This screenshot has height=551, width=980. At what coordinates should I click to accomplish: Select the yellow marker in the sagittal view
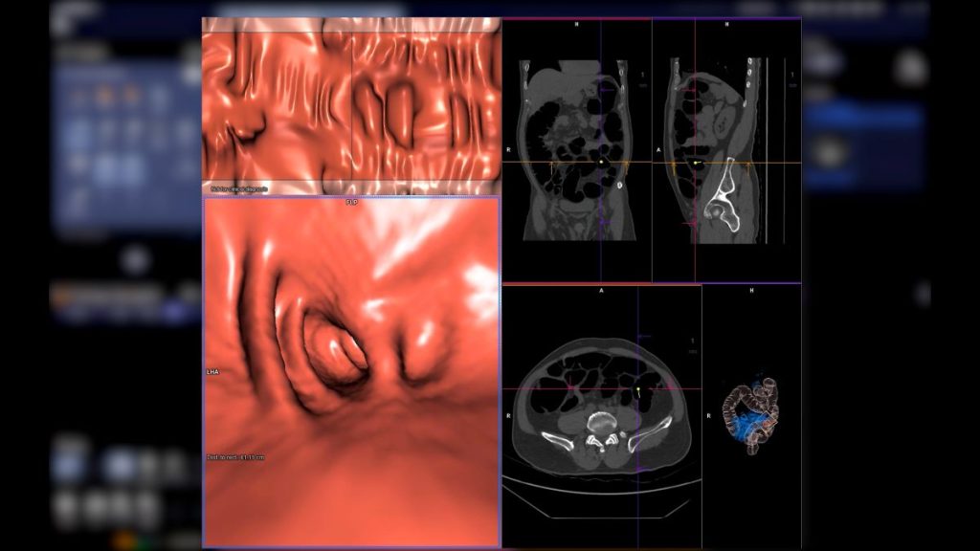tap(698, 164)
